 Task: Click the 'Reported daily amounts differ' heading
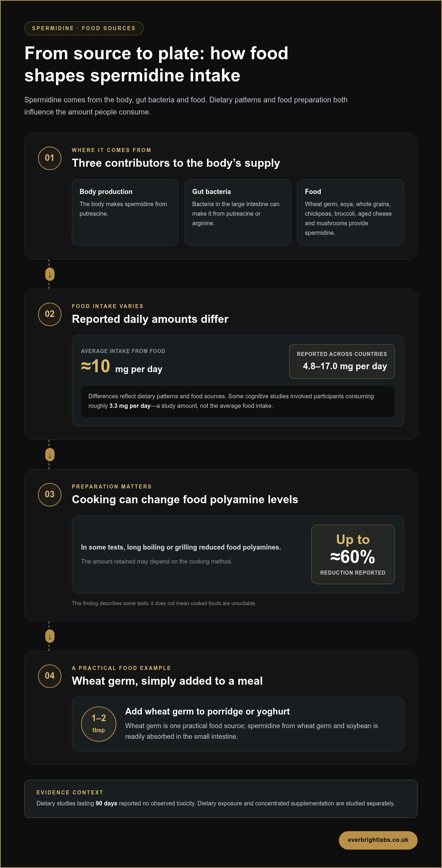click(x=150, y=319)
